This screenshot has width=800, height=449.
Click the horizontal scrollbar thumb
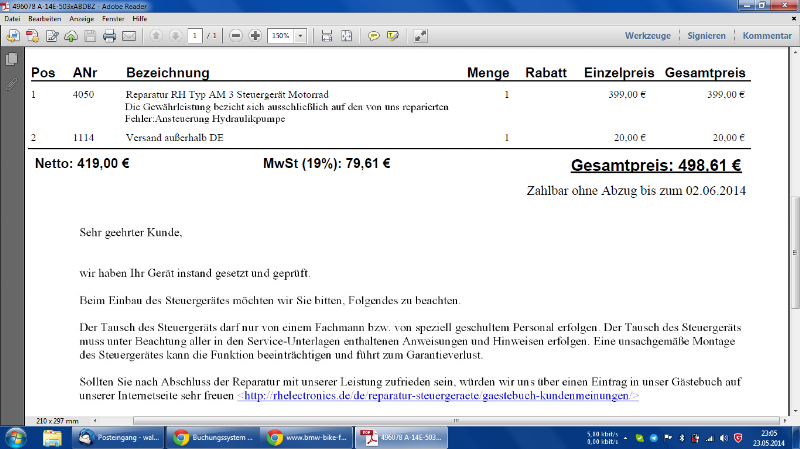(457, 421)
